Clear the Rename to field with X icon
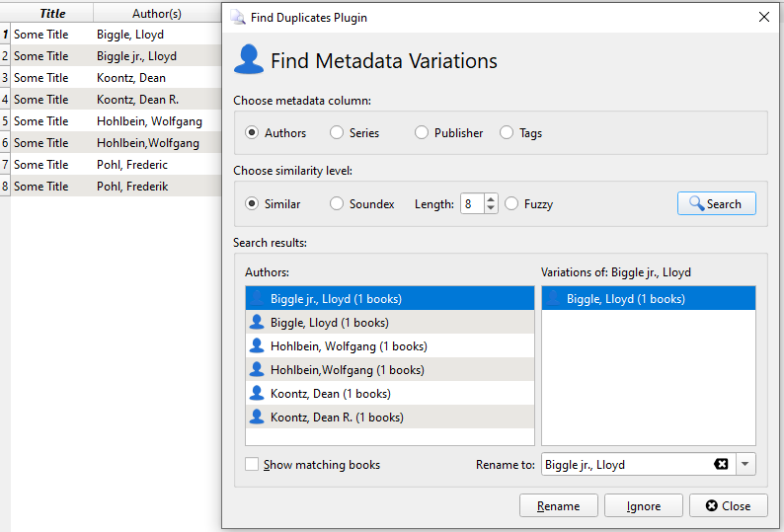 [x=721, y=465]
